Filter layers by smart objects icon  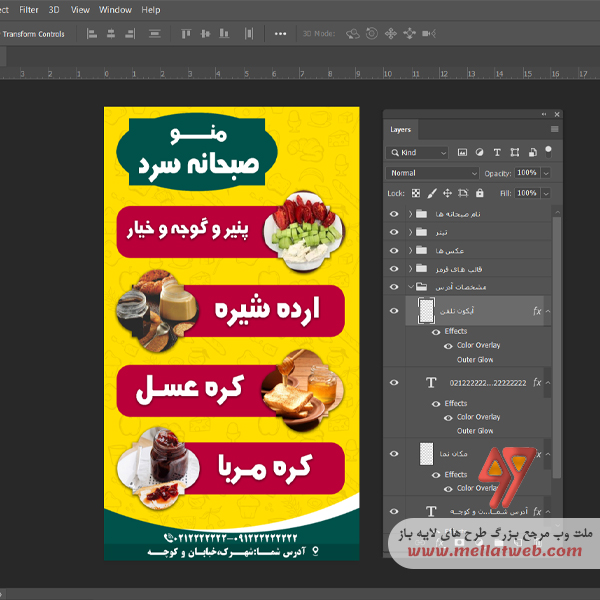pos(532,152)
